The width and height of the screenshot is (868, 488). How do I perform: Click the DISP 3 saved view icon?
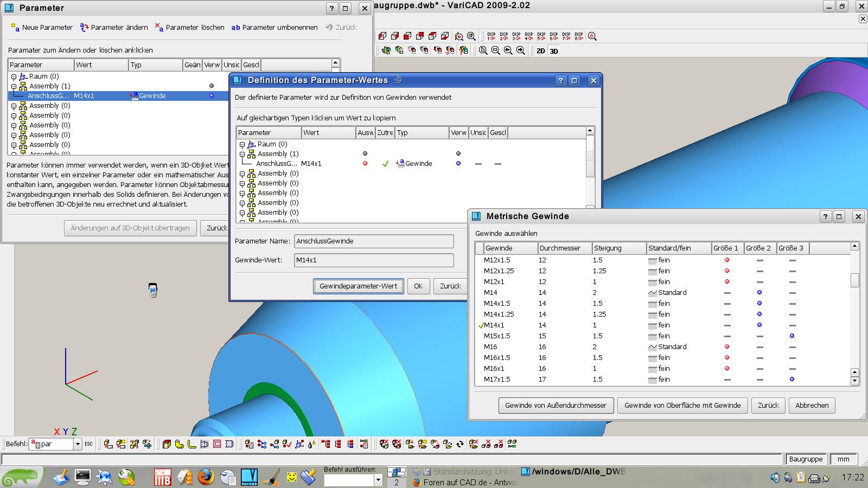coord(516,36)
